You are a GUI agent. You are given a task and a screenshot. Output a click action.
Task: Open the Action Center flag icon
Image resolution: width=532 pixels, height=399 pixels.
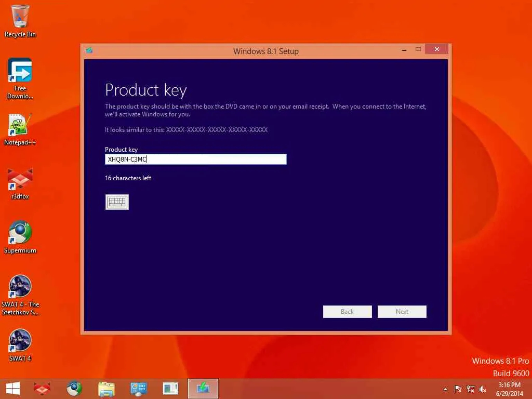[x=458, y=389]
